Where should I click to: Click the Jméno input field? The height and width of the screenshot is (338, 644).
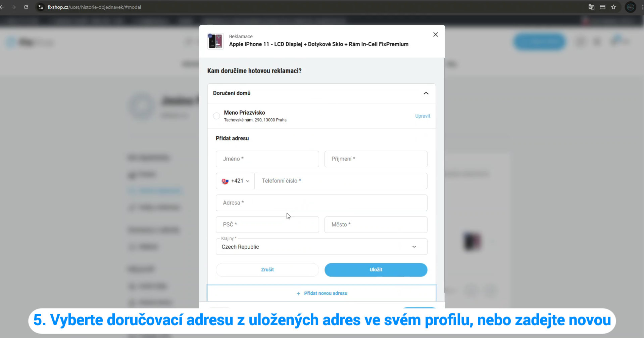267,159
